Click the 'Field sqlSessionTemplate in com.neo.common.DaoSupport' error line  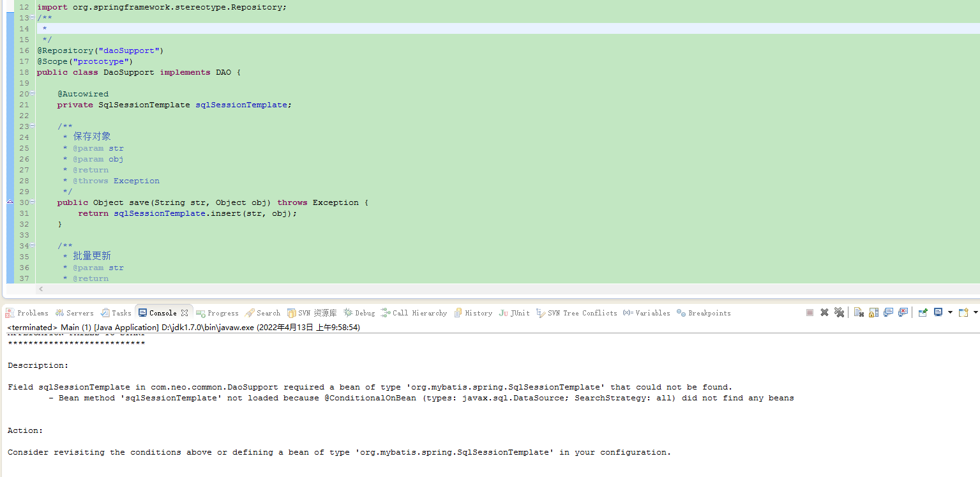370,387
